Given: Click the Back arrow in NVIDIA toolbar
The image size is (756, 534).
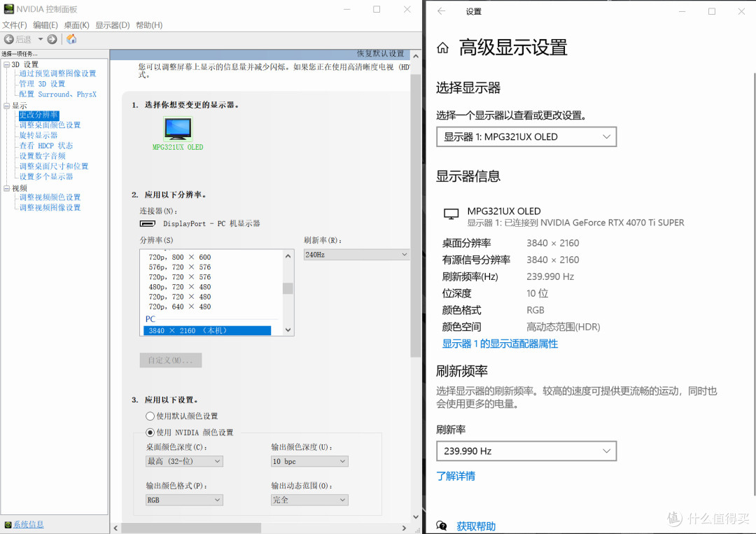Looking at the screenshot, I should [x=8, y=39].
